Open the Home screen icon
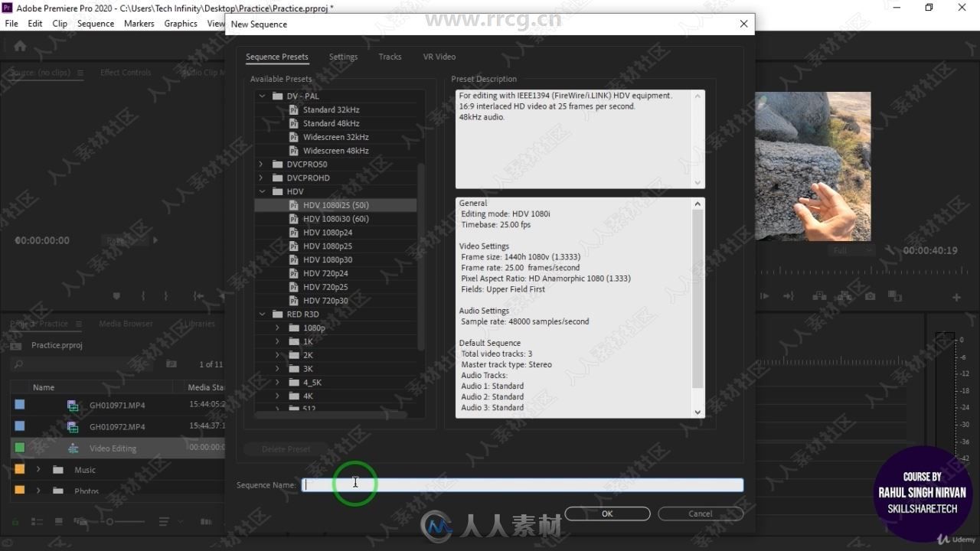Viewport: 980px width, 551px height. 20,46
